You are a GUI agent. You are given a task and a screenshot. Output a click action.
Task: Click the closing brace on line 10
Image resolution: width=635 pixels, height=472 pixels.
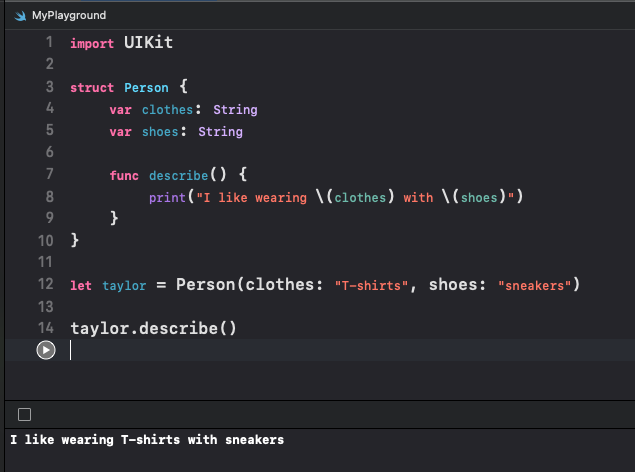(x=75, y=240)
